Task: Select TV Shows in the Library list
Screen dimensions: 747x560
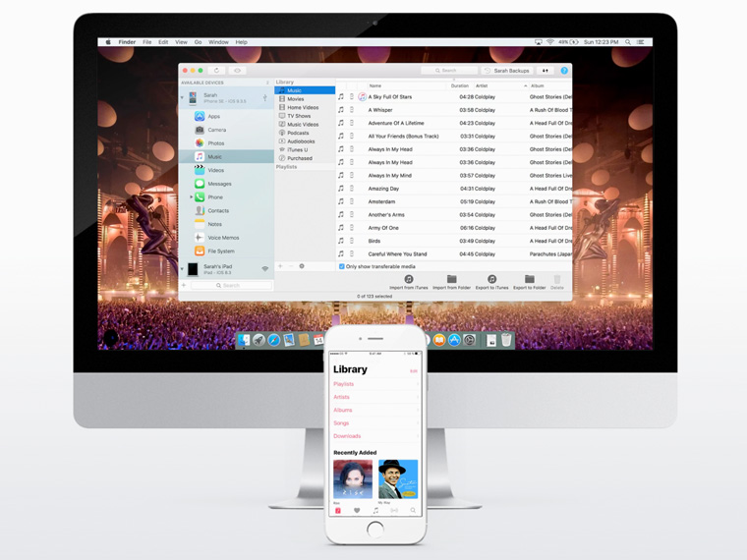Action: point(305,116)
